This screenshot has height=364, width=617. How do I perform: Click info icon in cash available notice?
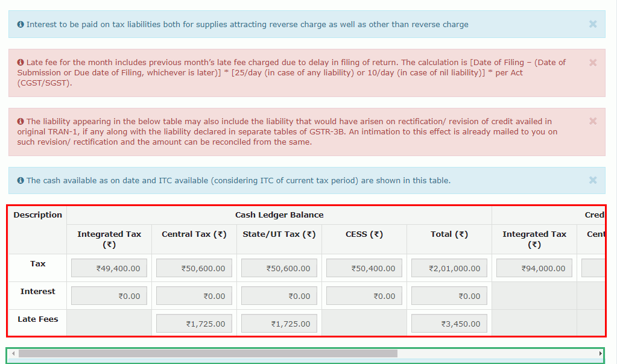21,181
